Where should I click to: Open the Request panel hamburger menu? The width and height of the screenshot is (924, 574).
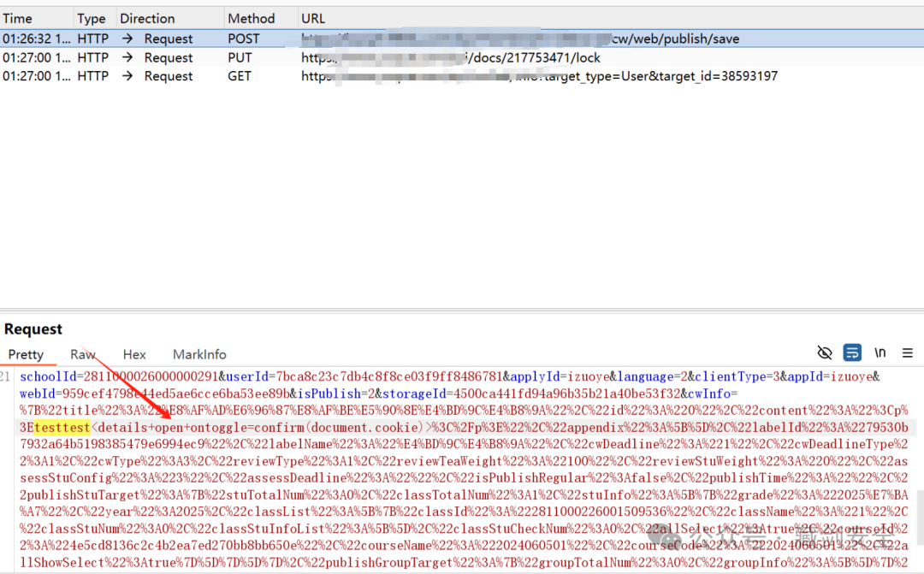pos(908,353)
